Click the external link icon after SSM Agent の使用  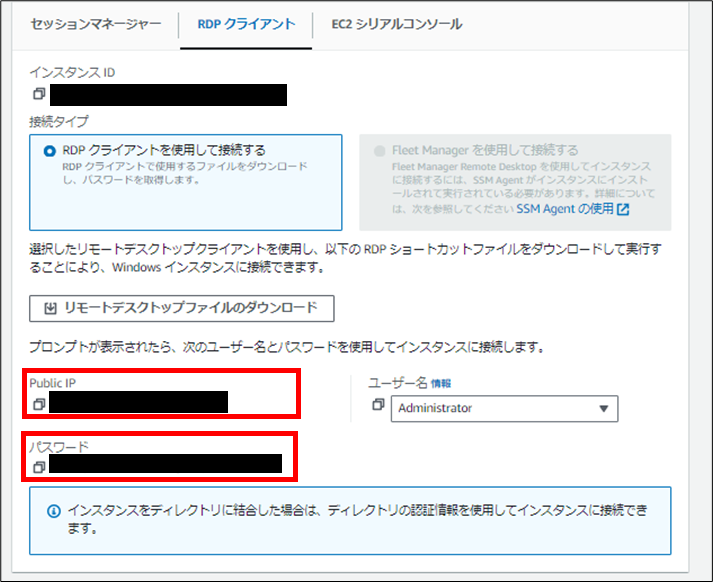(623, 209)
